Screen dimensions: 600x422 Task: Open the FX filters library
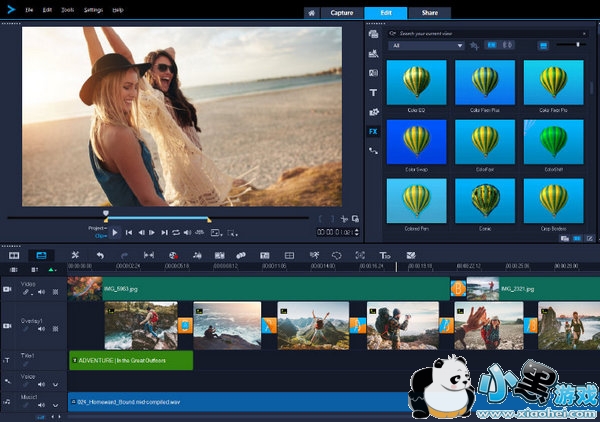tap(373, 130)
